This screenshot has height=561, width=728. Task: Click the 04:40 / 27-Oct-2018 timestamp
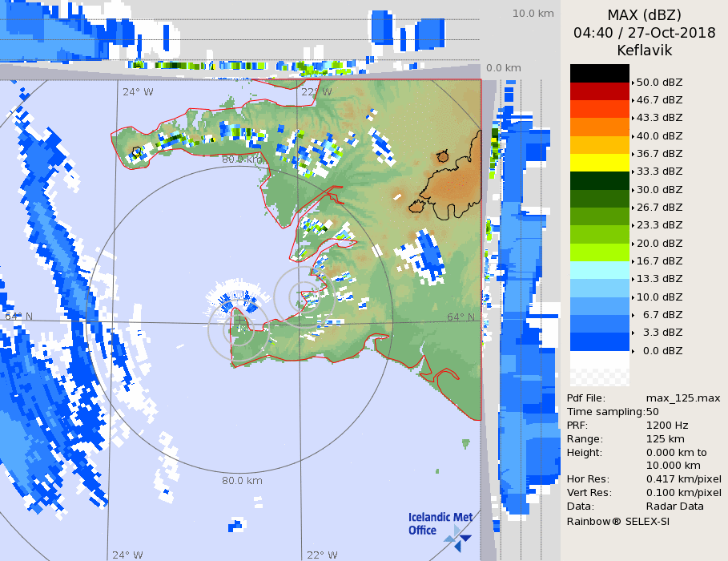[x=644, y=33]
